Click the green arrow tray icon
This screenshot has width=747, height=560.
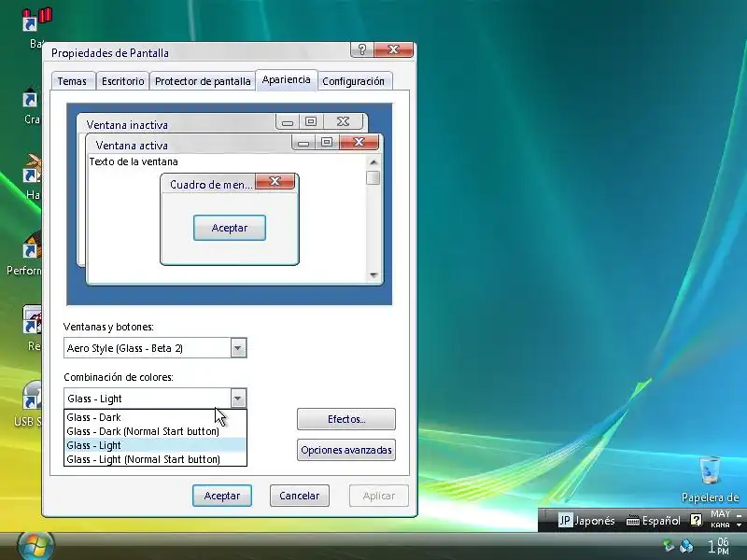point(669,545)
